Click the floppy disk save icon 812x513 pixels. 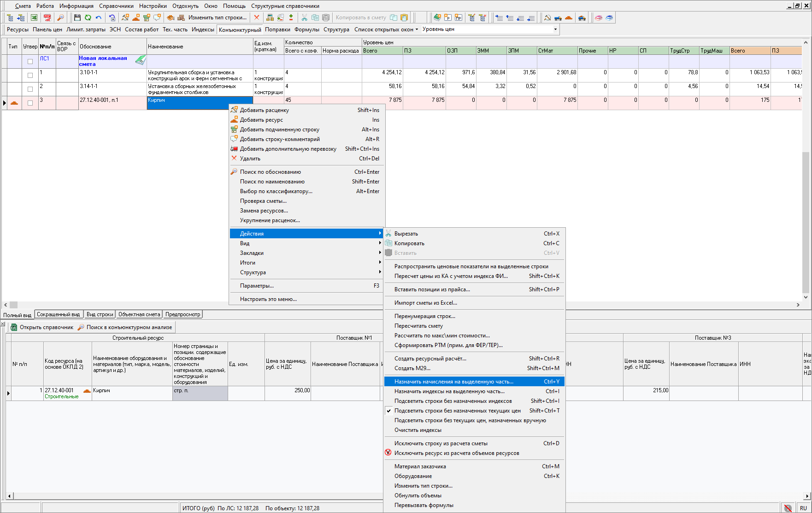click(x=77, y=18)
